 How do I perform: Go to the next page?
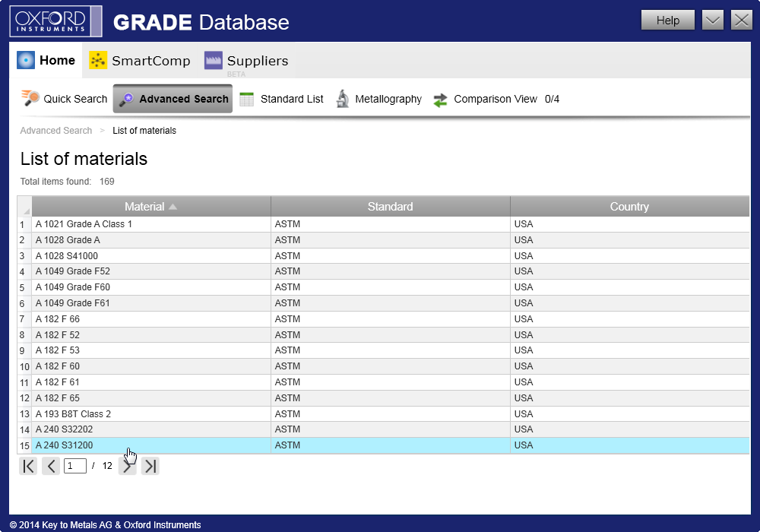pos(127,466)
